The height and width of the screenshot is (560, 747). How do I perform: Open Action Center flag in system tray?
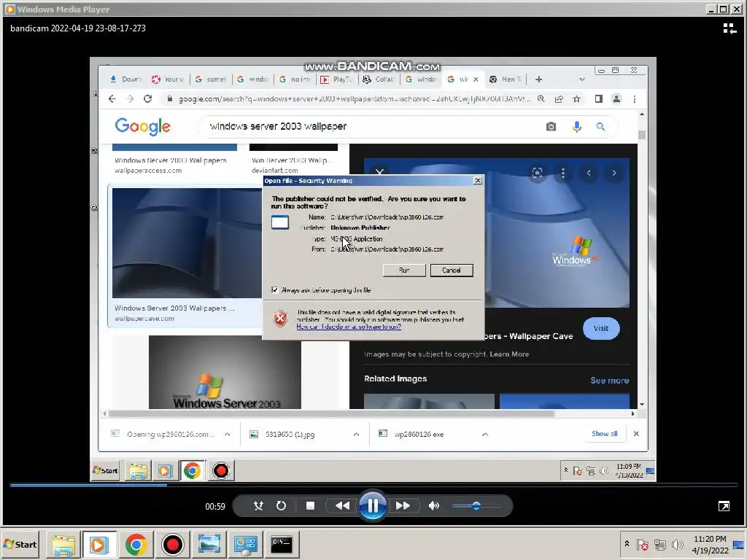click(x=642, y=544)
